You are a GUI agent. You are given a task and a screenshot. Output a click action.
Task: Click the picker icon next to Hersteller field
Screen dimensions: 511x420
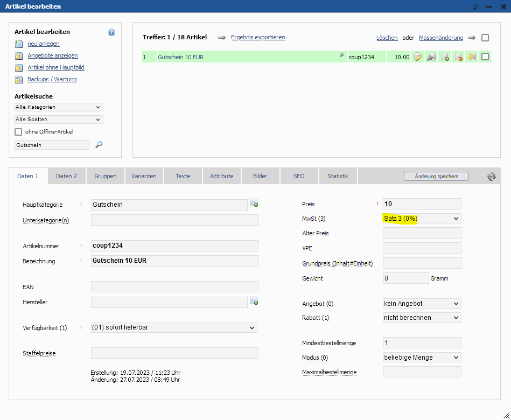[254, 302]
